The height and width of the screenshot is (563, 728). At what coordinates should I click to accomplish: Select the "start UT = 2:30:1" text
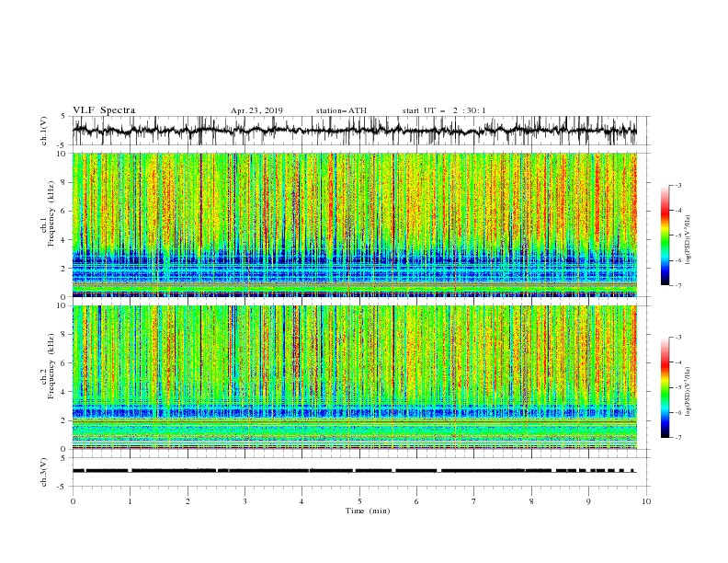click(443, 110)
